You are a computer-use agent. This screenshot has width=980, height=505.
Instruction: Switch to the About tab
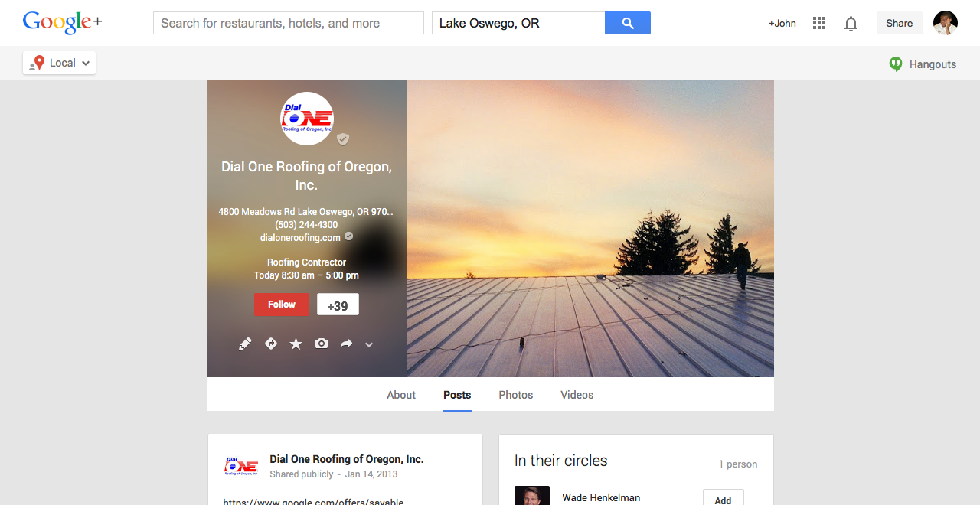coord(401,395)
